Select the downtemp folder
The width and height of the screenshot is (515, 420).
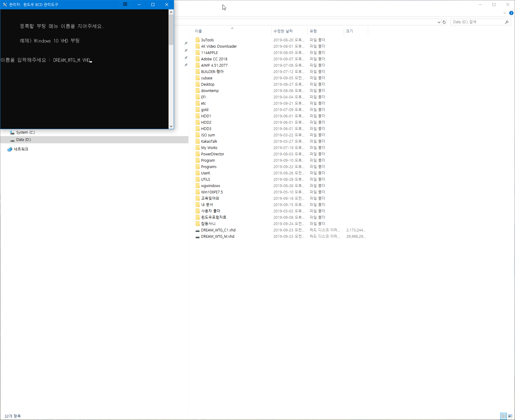210,91
